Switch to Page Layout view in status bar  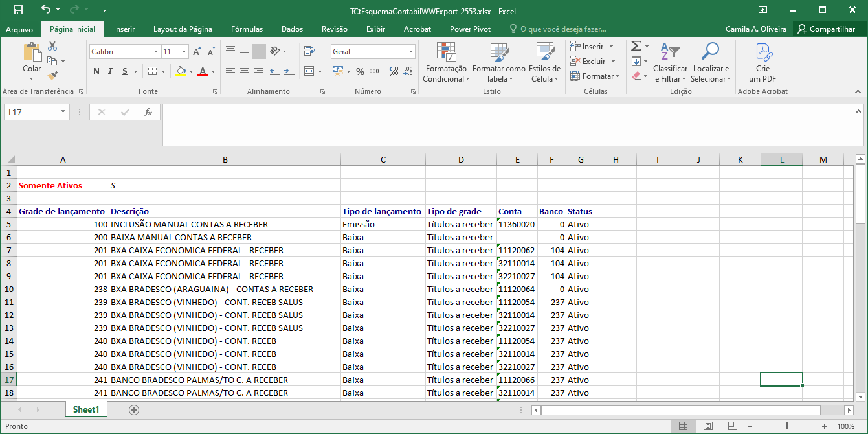[708, 426]
